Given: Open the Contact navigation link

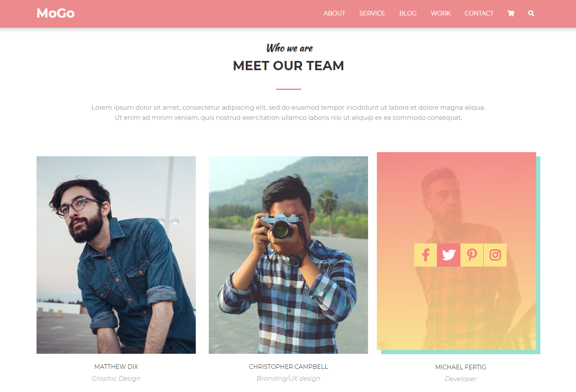Looking at the screenshot, I should pos(479,13).
